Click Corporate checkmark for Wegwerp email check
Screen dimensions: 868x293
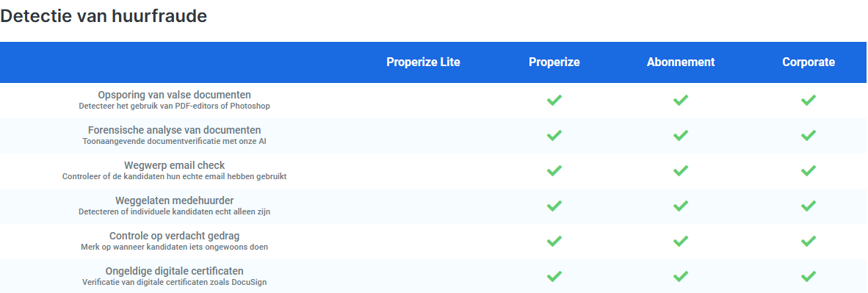809,170
